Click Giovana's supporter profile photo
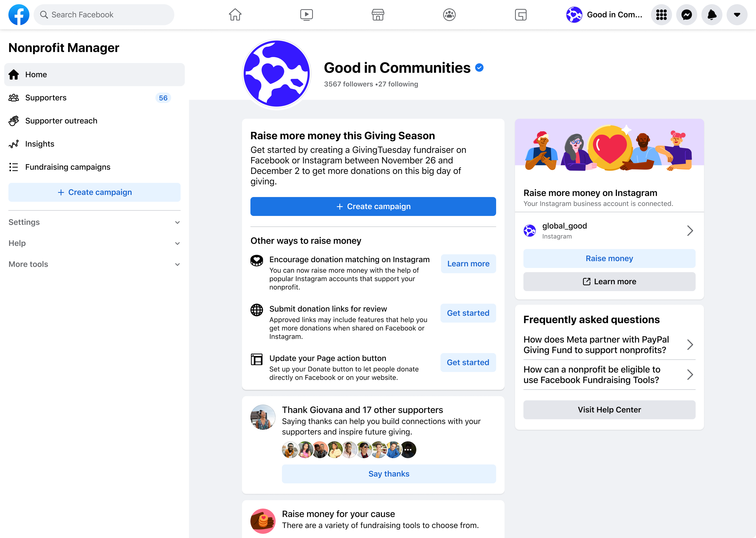The image size is (756, 538). (263, 417)
